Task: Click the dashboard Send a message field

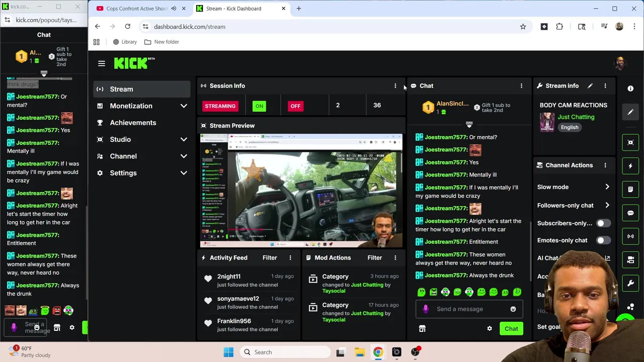Action: point(469,309)
